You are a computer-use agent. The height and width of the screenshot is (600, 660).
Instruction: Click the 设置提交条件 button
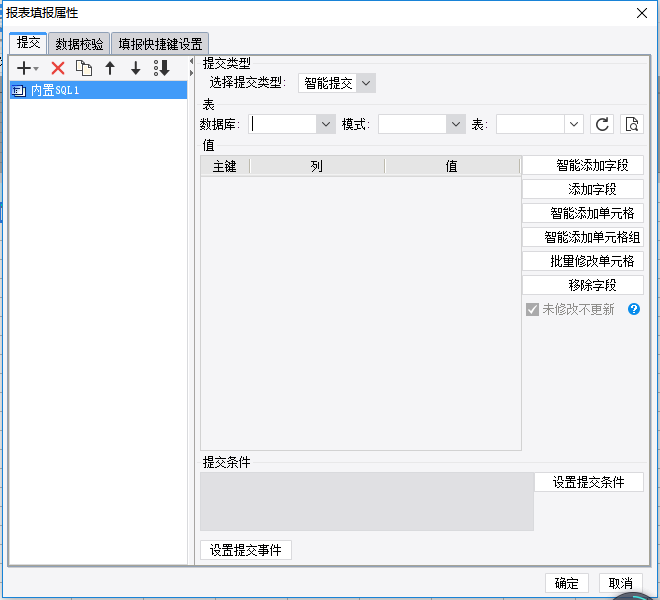(589, 482)
